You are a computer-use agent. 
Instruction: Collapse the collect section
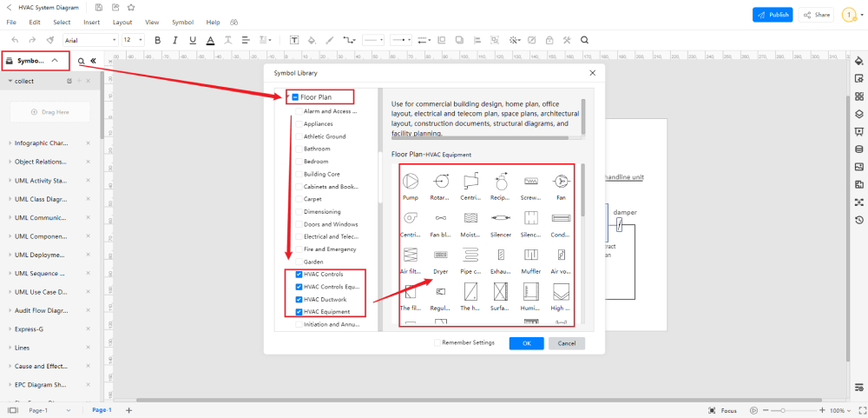click(x=10, y=81)
